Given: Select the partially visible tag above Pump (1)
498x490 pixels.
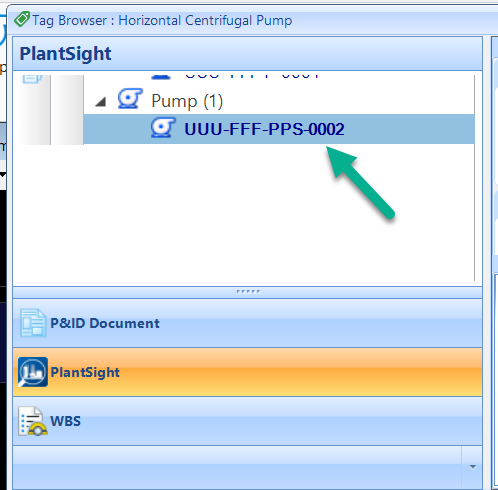Looking at the screenshot, I should coord(252,76).
